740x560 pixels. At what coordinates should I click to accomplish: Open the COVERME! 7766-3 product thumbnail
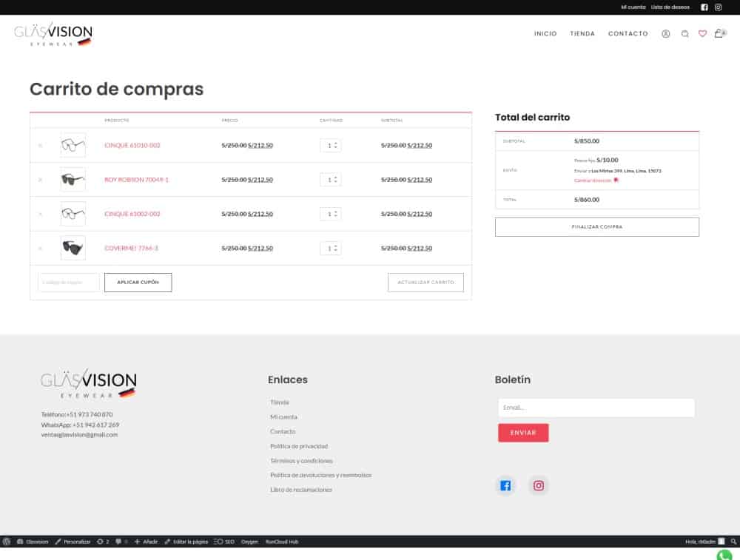tap(73, 248)
